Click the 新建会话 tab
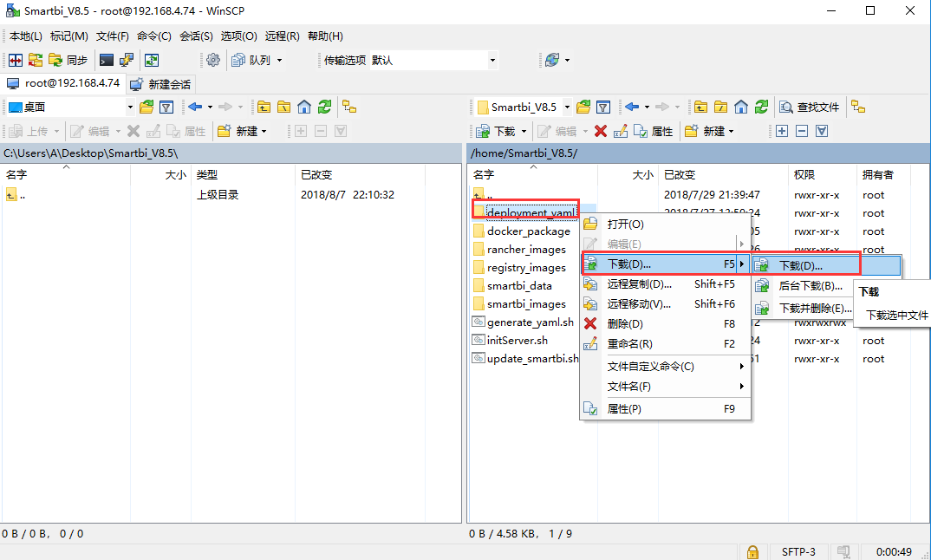Image resolution: width=931 pixels, height=560 pixels. (161, 84)
